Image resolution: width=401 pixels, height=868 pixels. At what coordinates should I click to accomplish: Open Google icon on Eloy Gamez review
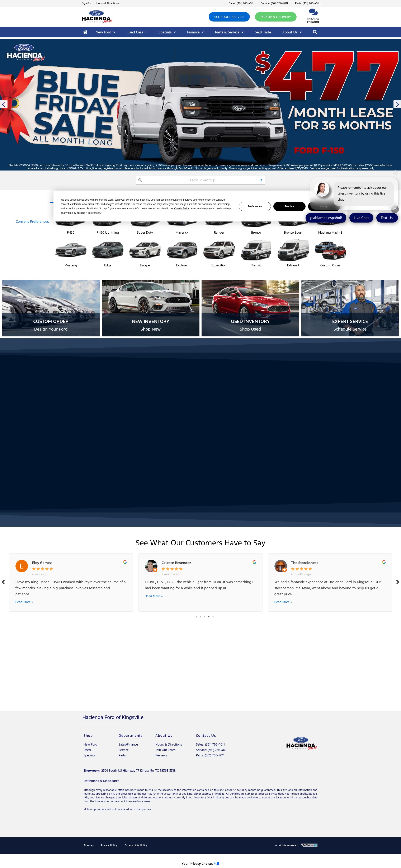point(125,562)
